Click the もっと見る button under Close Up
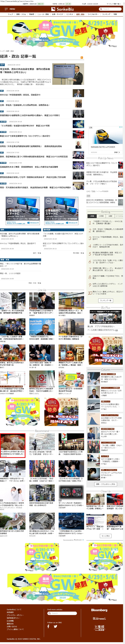Image resolution: width=125 pixels, height=644 pixels. point(105,536)
